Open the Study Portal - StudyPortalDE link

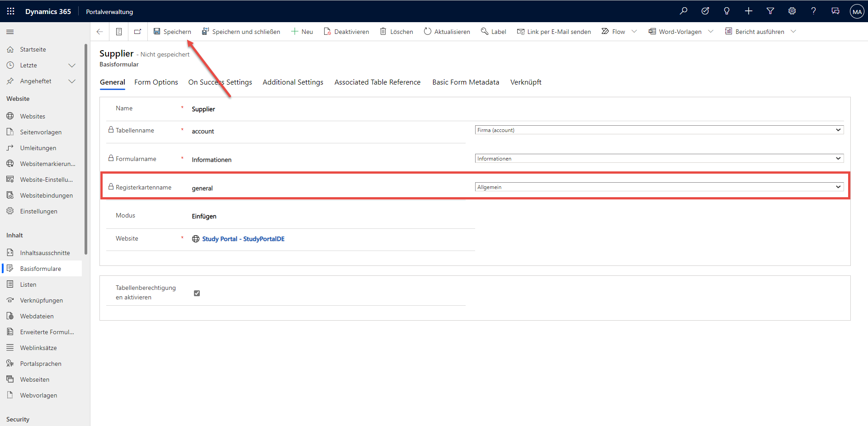(243, 239)
